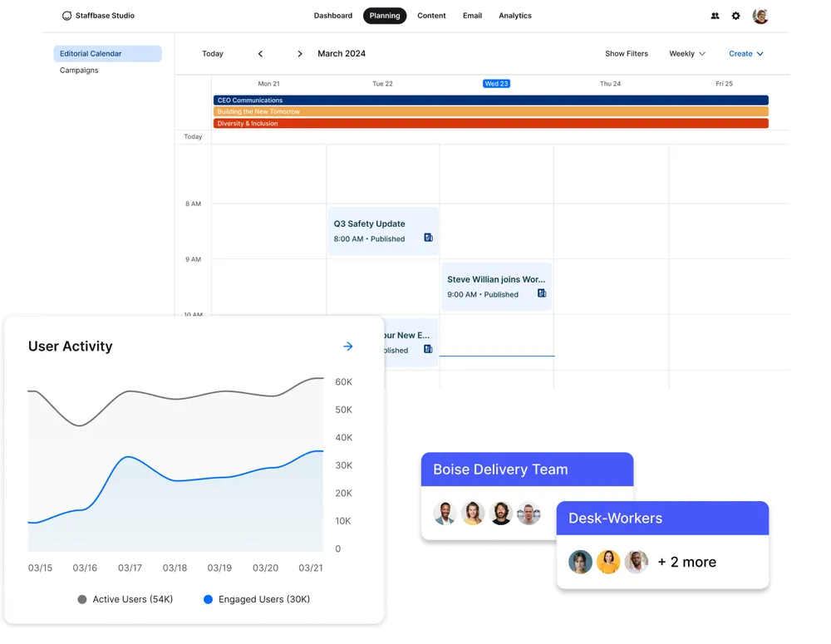Open the users/people icon in header
The width and height of the screenshot is (831, 644).
click(x=715, y=16)
